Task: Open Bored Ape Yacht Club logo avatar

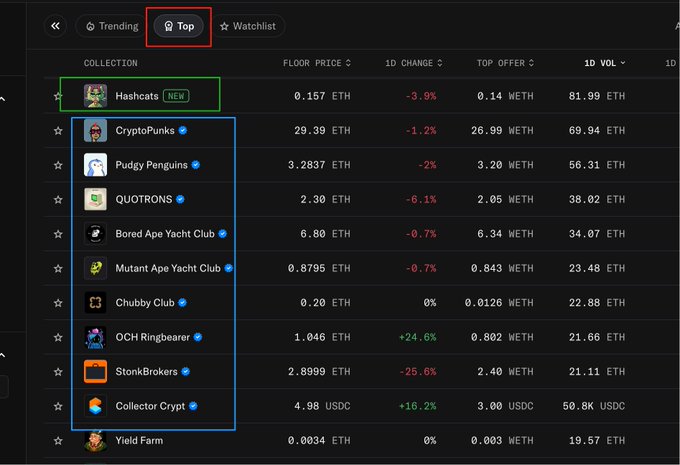Action: (95, 234)
